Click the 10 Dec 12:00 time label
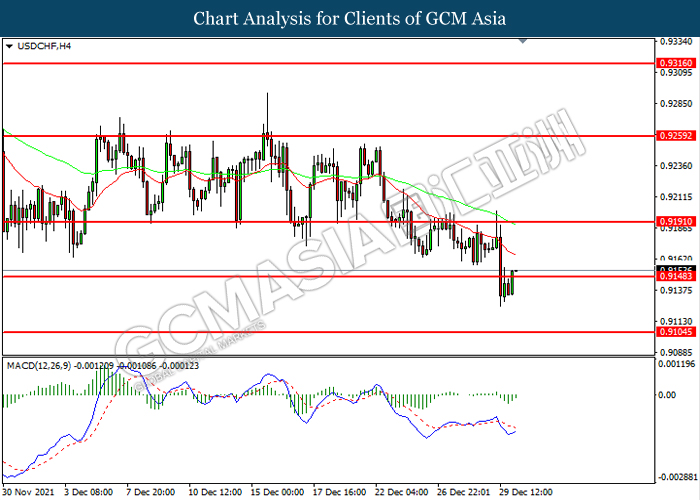The image size is (700, 500). pyautogui.click(x=215, y=492)
